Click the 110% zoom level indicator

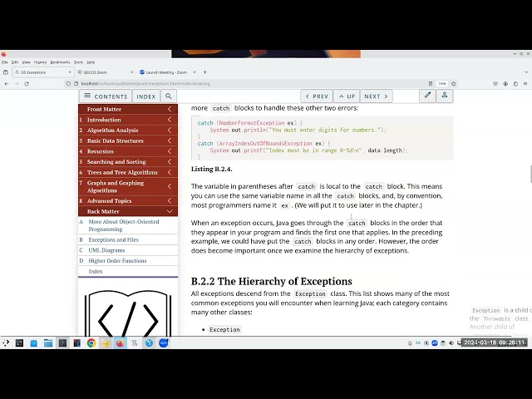[x=441, y=83]
